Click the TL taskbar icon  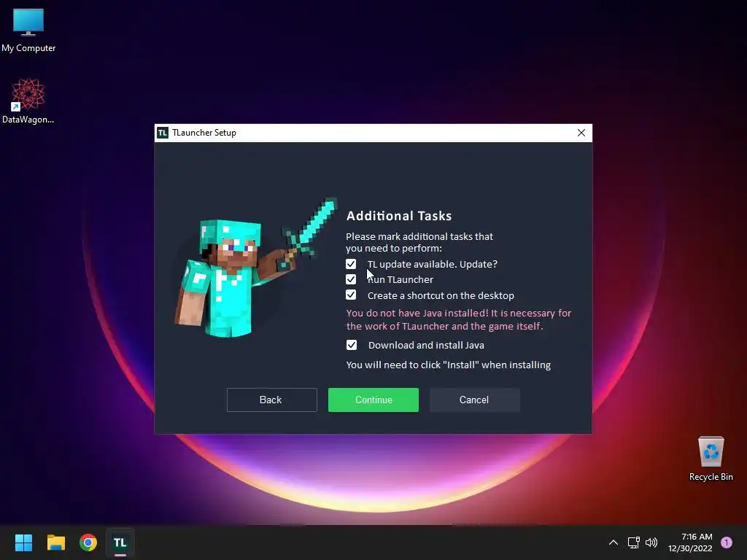(120, 542)
